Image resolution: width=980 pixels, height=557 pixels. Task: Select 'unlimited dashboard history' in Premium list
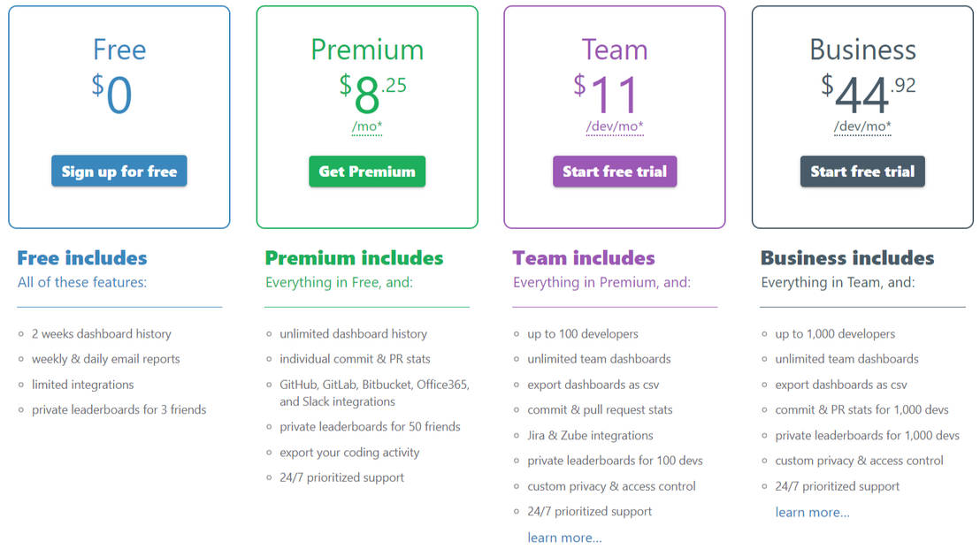click(x=353, y=333)
